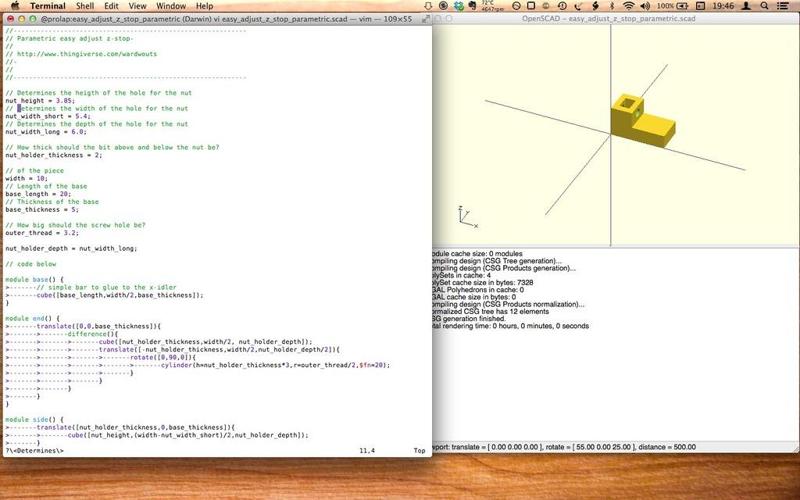This screenshot has width=800, height=500.
Task: Click the Evernote elephant menu bar icon
Action: (x=472, y=6)
